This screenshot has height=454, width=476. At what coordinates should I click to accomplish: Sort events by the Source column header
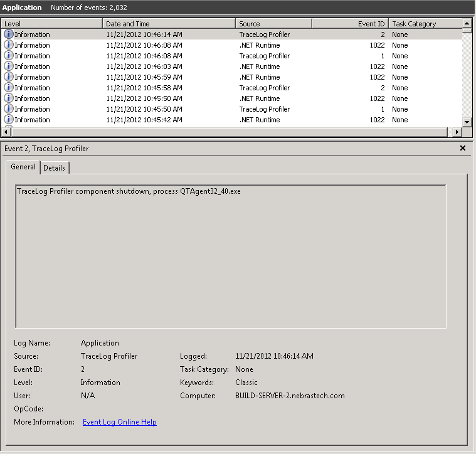273,24
